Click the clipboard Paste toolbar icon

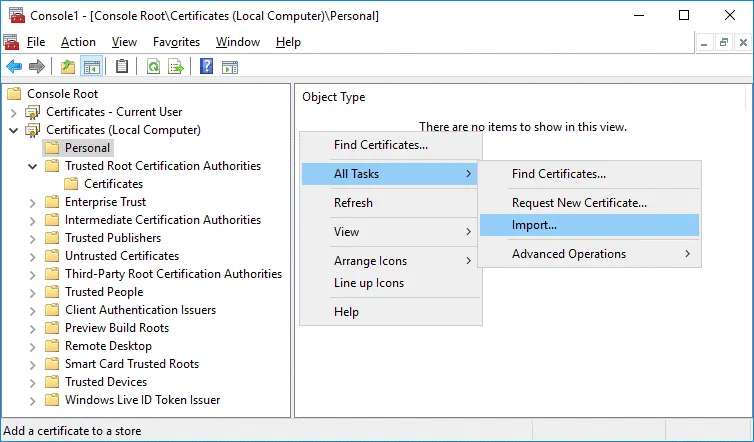coord(122,67)
